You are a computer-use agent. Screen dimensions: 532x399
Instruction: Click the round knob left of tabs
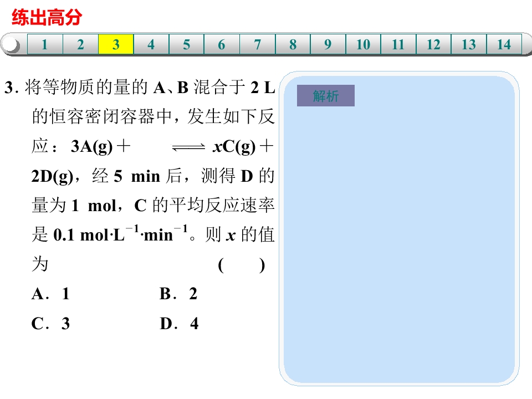[11, 44]
